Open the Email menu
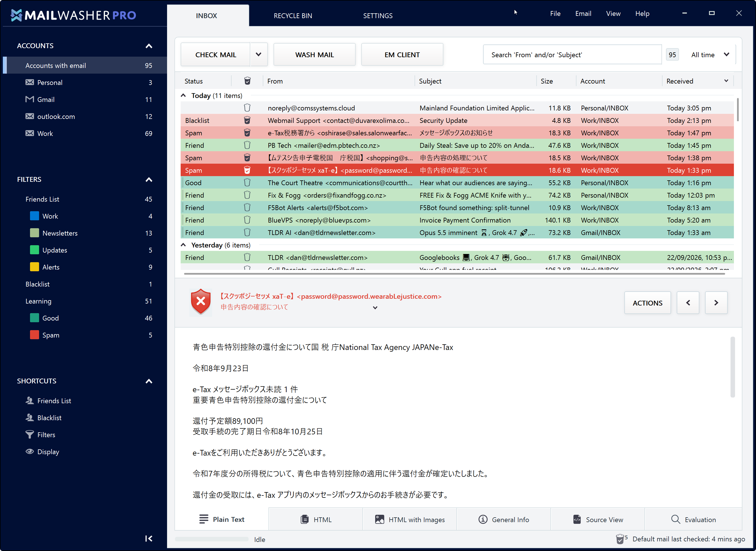 (583, 14)
